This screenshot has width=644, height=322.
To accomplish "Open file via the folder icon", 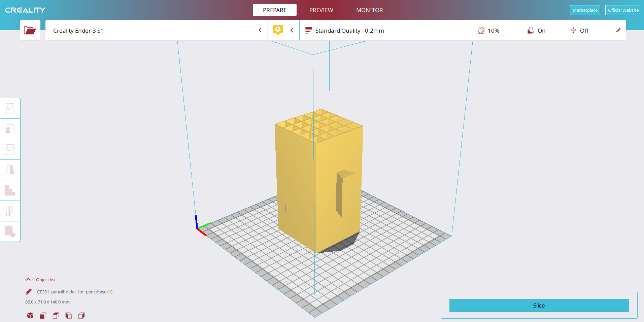I will click(30, 30).
